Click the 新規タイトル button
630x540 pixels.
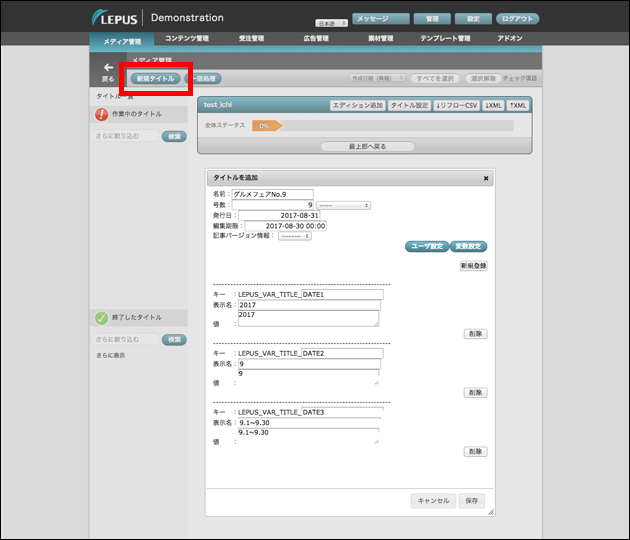tap(155, 78)
